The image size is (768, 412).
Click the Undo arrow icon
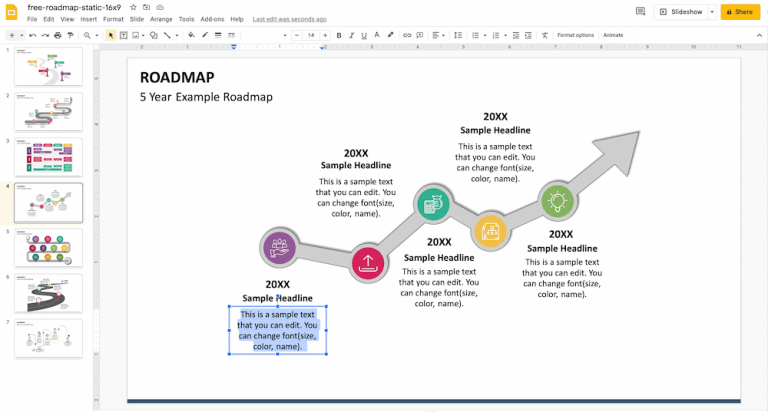point(33,35)
